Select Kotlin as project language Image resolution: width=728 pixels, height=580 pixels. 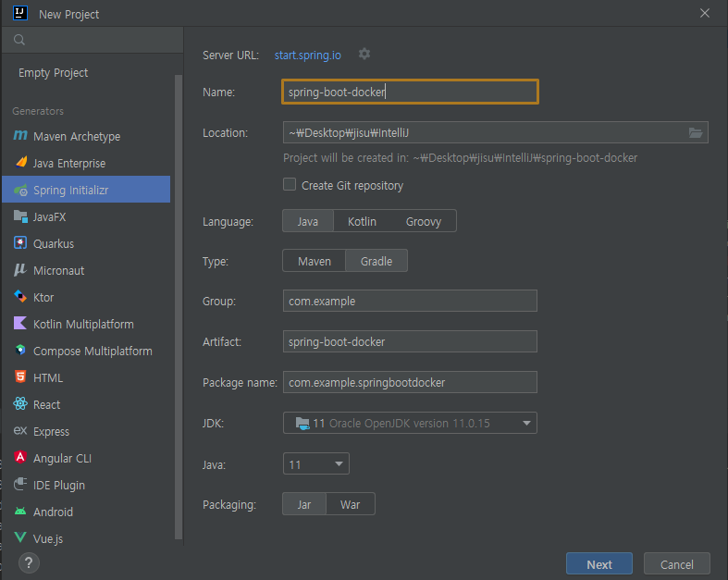pos(362,221)
